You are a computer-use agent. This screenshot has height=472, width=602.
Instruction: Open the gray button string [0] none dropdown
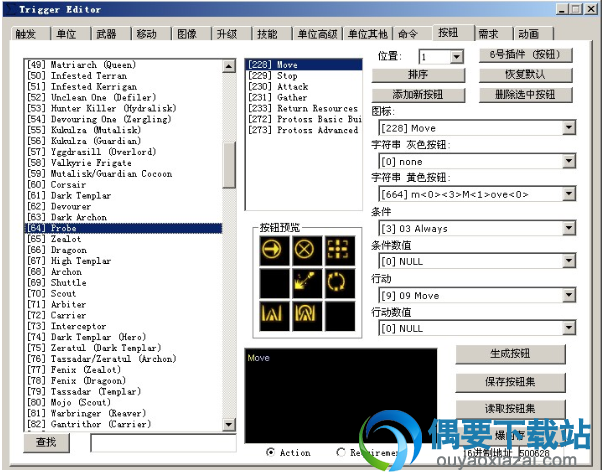click(569, 161)
